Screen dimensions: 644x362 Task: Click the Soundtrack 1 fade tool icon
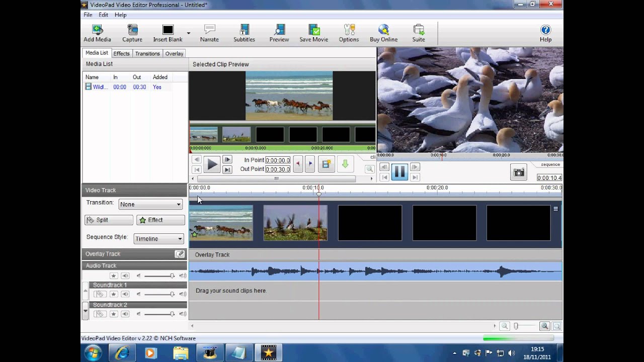click(x=100, y=294)
